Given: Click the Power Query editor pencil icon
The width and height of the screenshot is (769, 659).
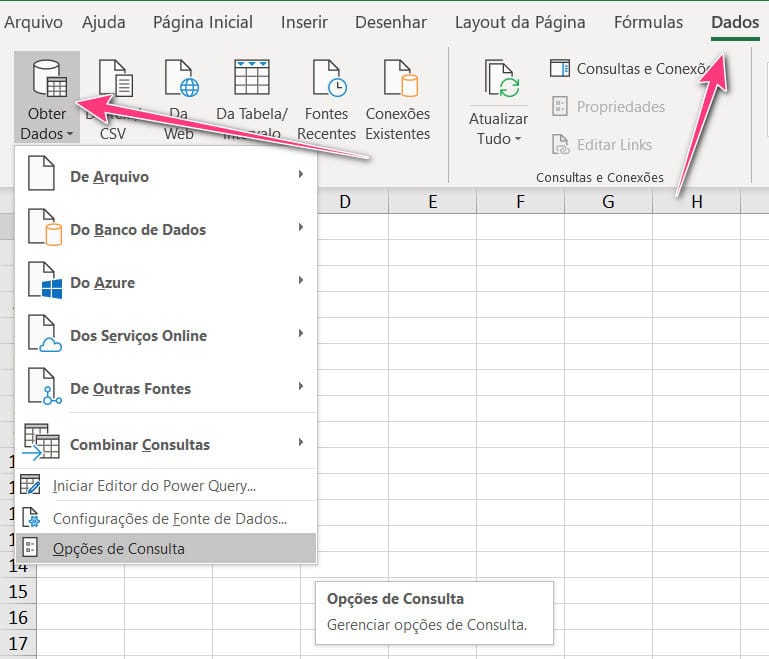Looking at the screenshot, I should click(30, 484).
